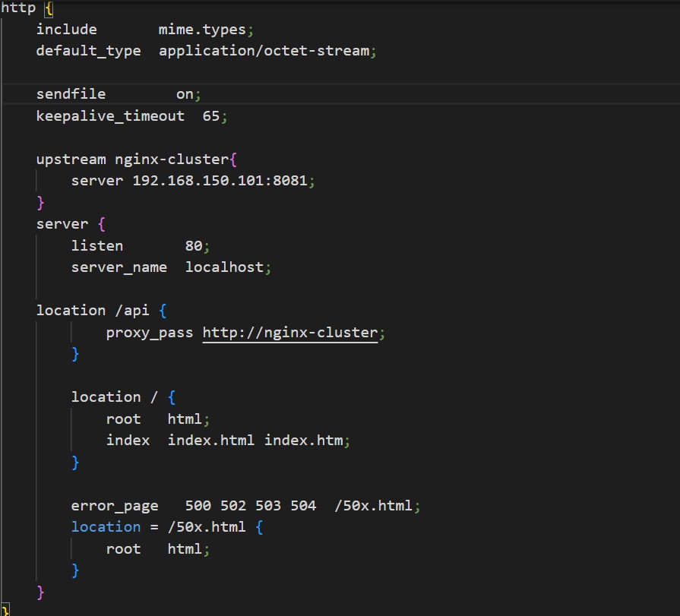Open the http://nginx-cluster underlined link
Viewport: 680px width, 616px height.
tap(289, 333)
